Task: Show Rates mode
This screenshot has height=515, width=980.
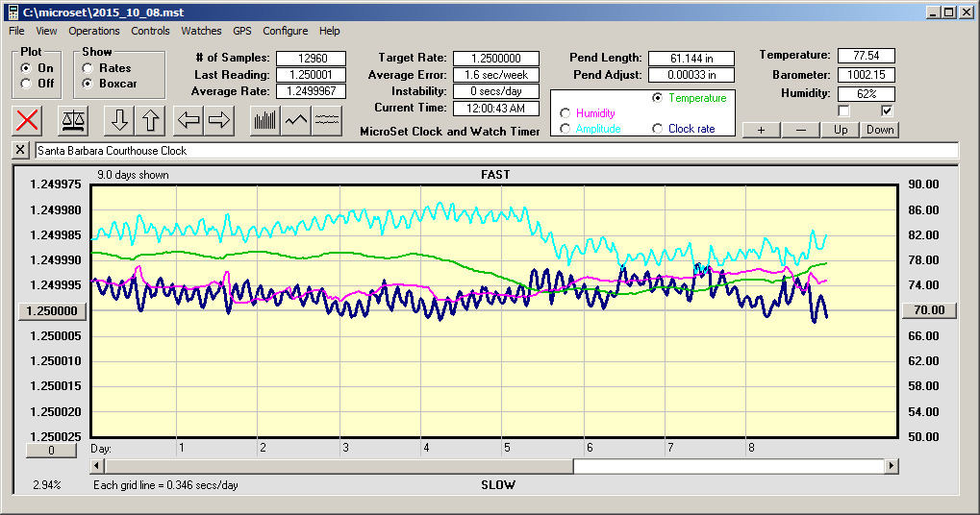Action: (x=88, y=68)
